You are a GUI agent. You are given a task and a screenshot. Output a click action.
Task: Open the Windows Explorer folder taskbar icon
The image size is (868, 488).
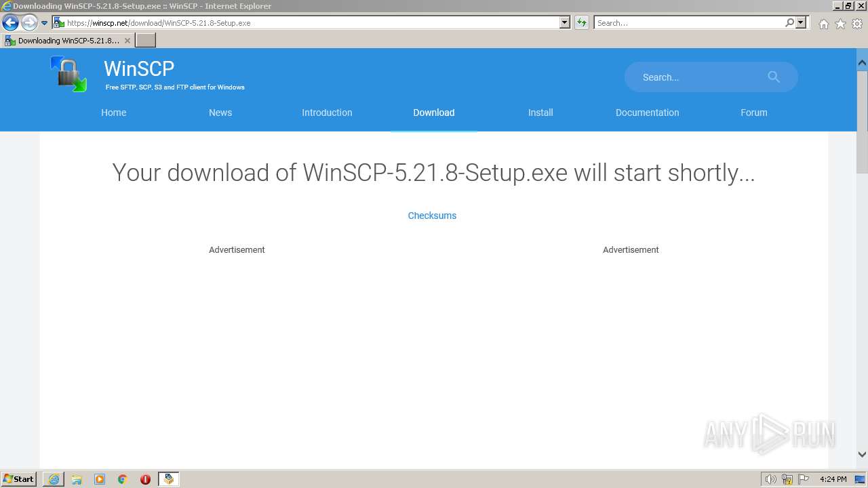(77, 479)
